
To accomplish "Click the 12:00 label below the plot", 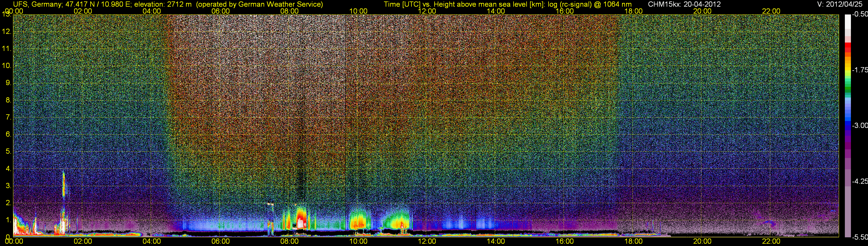I will pos(427,241).
